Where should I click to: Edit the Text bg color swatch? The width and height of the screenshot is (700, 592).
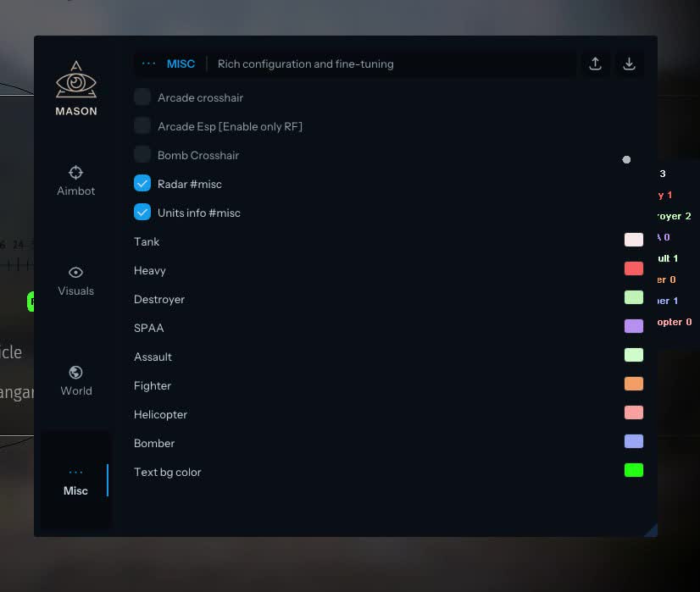coord(633,471)
